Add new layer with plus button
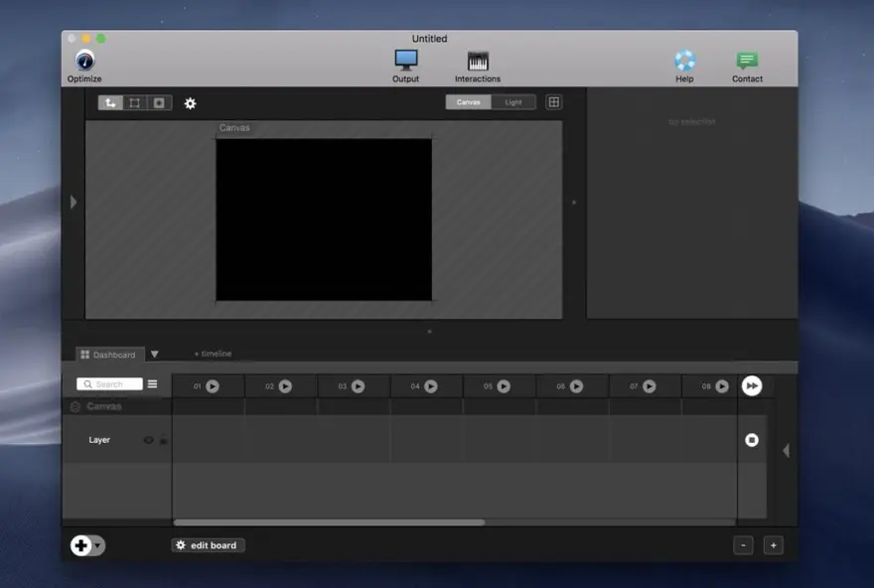Image resolution: width=874 pixels, height=588 pixels. 80,545
